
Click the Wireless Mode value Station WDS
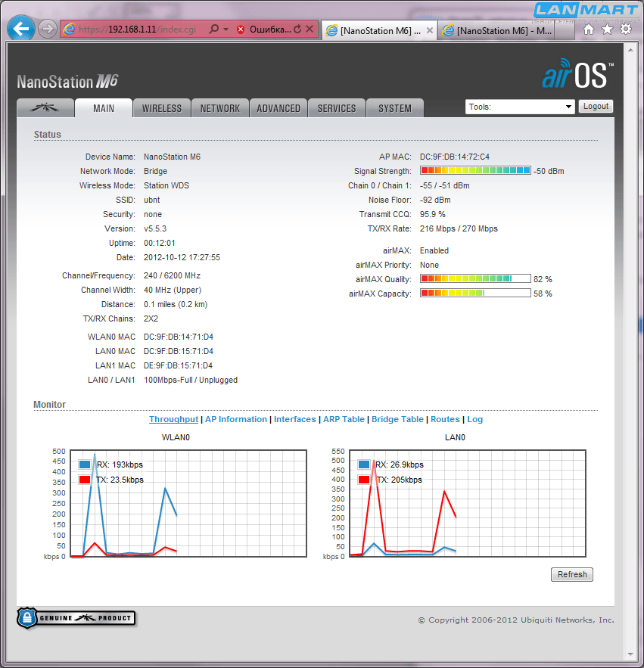[166, 185]
